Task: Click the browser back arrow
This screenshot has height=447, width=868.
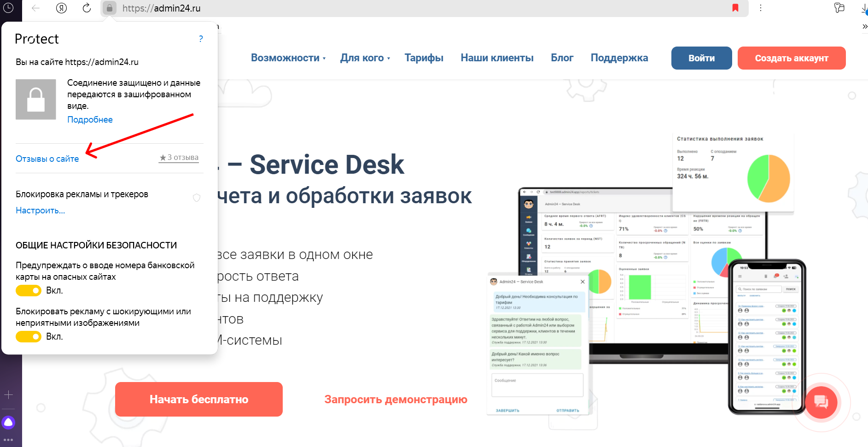Action: (x=35, y=8)
